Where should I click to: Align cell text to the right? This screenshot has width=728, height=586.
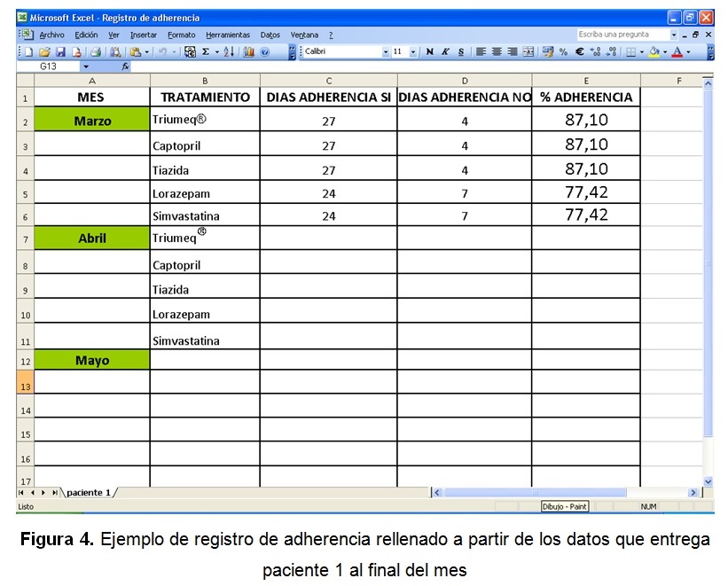click(513, 51)
